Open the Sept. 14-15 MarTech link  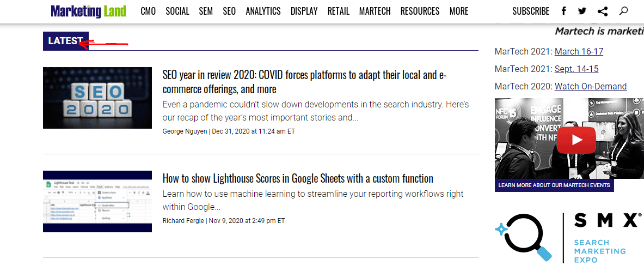[576, 69]
